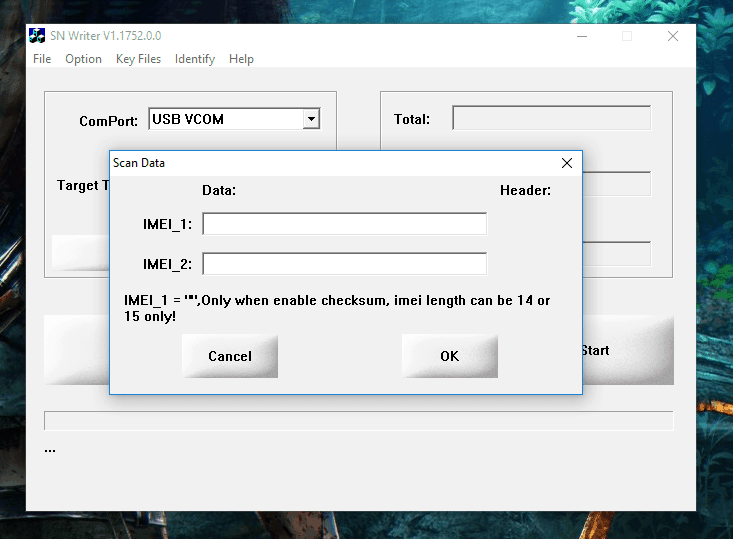Open the Help menu
The width and height of the screenshot is (733, 539).
click(x=241, y=59)
